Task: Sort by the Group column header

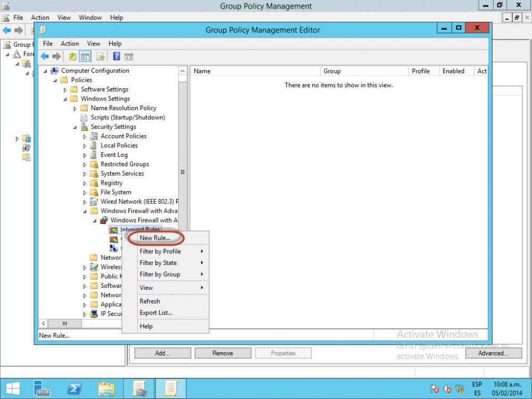Action: click(365, 71)
